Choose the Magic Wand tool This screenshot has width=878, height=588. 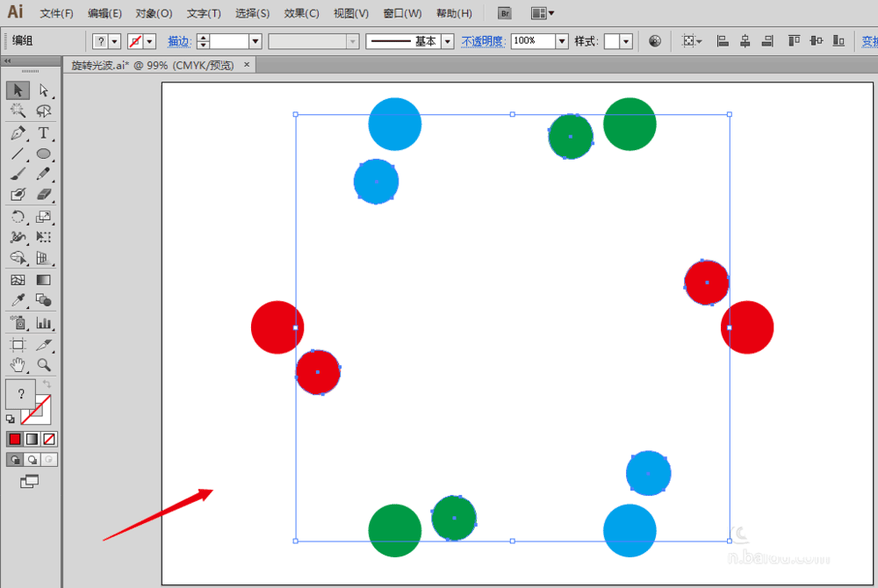18,111
